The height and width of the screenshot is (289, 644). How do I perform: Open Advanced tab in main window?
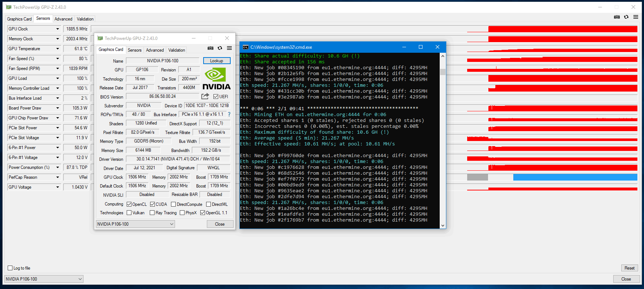pos(63,19)
